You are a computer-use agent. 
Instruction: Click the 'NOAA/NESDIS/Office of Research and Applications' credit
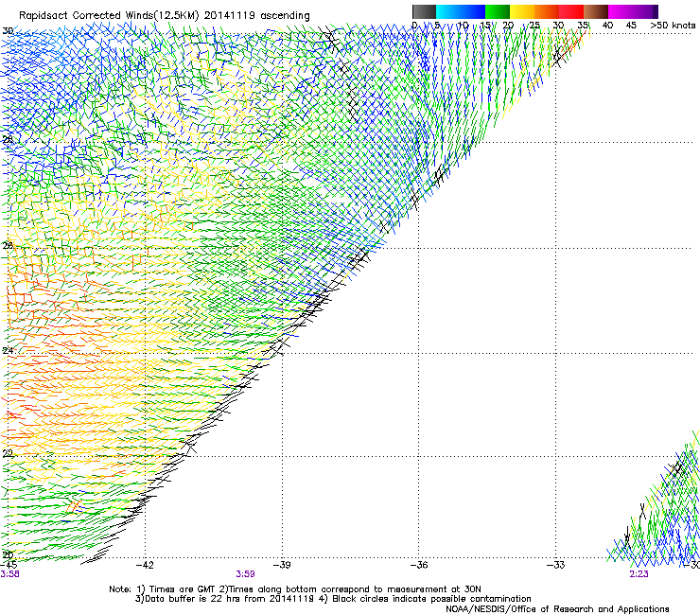point(557,609)
